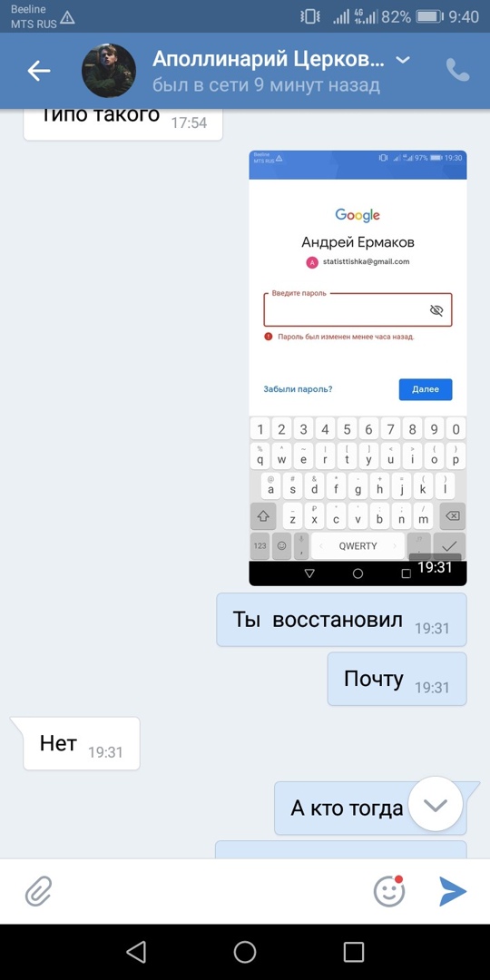Tap the back arrow in chat header
490x980 pixels.
tap(39, 71)
